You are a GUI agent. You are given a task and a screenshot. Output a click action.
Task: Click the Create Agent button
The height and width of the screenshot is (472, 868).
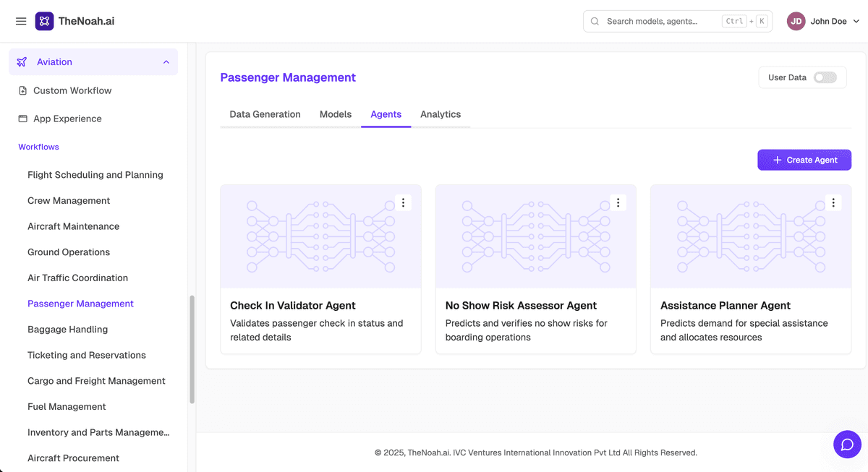804,160
